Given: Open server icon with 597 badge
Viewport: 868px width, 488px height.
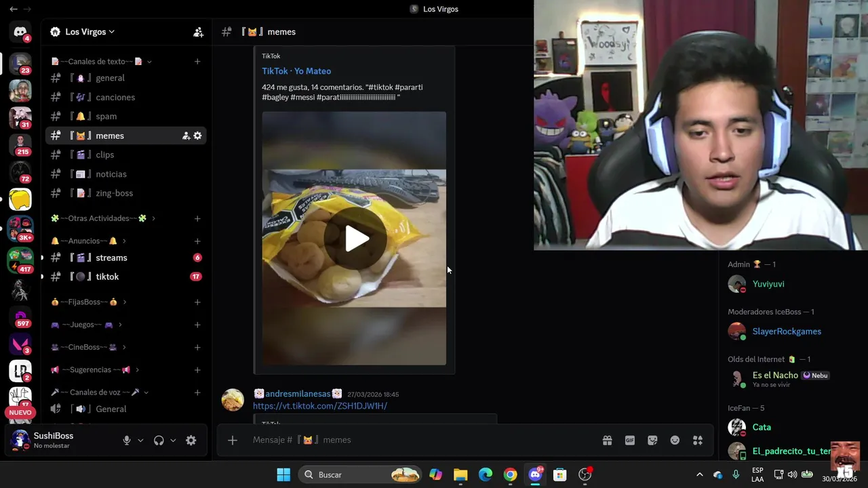Looking at the screenshot, I should [20, 317].
